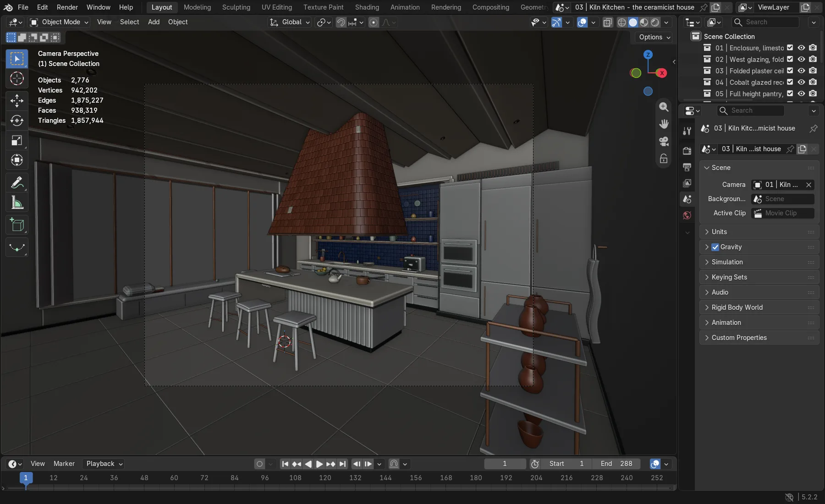825x504 pixels.
Task: Toggle X-ray display in the viewport header
Action: click(607, 22)
